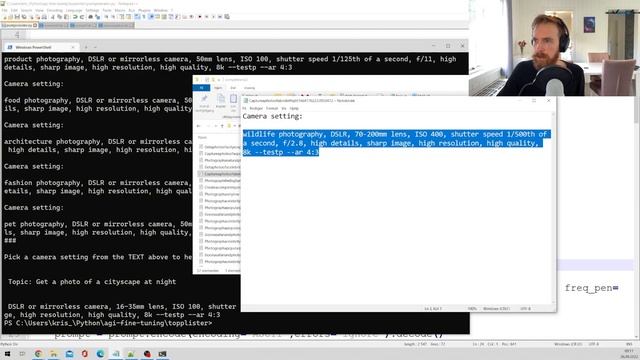
Task: Switch to the Del ribbon tab in Explorer
Action: [233, 88]
